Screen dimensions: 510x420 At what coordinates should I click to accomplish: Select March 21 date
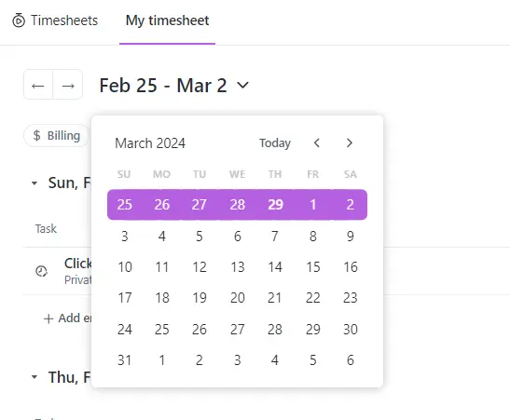click(275, 298)
